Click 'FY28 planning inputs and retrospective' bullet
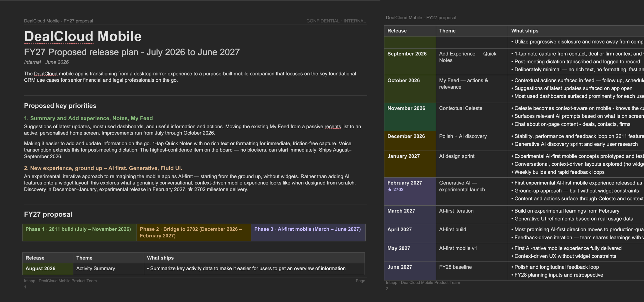Screen dimensions: 644x302 click(x=557, y=275)
